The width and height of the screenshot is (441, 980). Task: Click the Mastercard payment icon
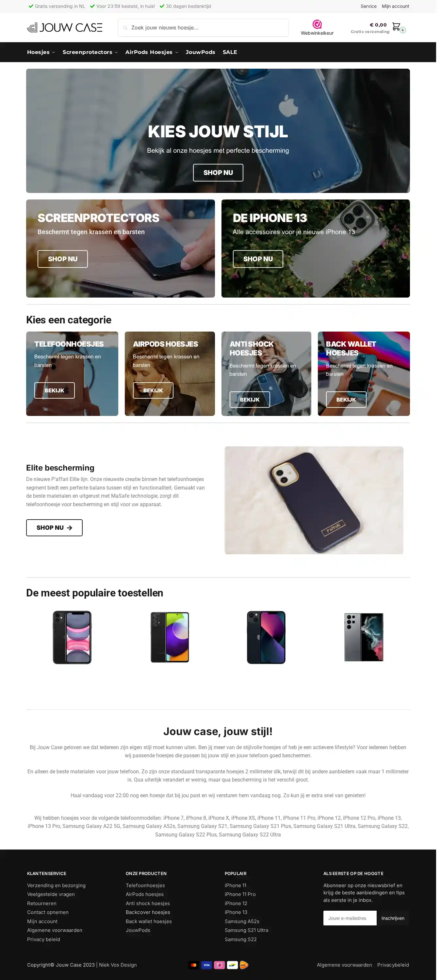pos(194,964)
